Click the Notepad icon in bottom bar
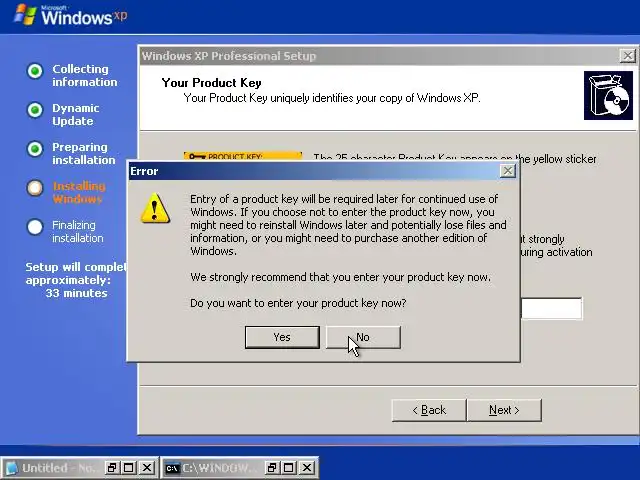The width and height of the screenshot is (640, 480). point(11,468)
